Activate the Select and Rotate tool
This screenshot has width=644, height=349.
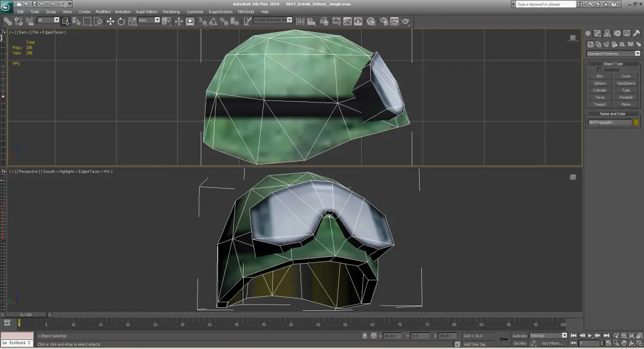tap(121, 21)
